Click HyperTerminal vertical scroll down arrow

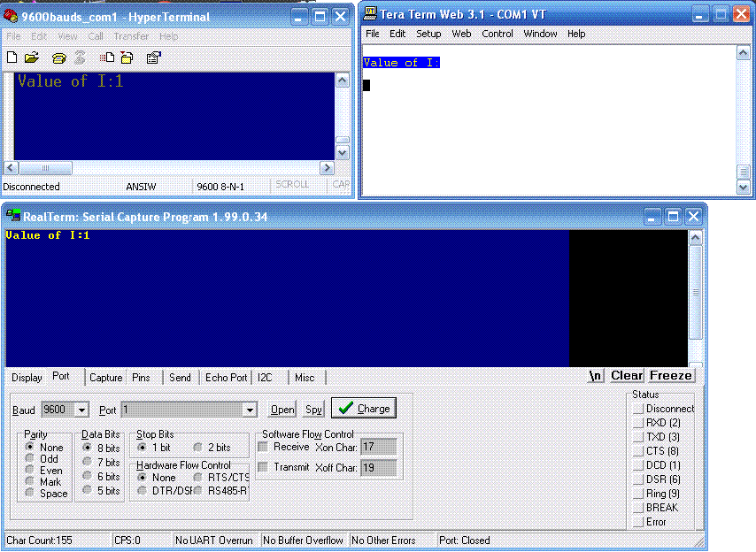pos(343,153)
